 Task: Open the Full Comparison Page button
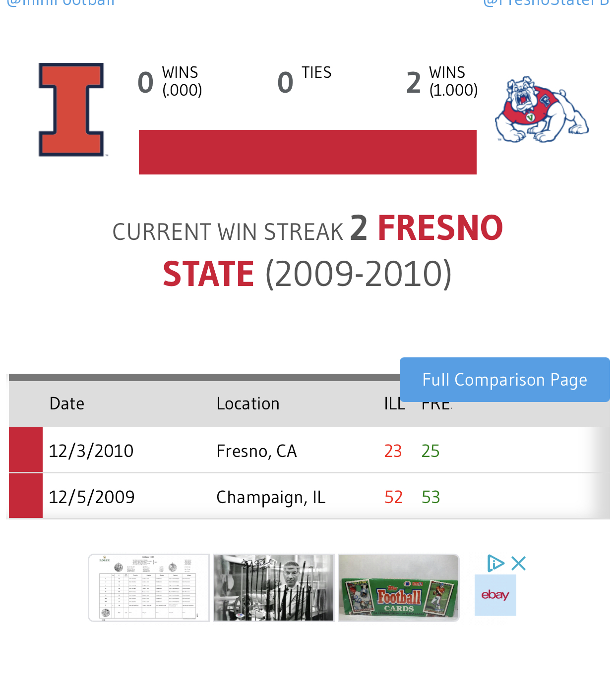(x=504, y=380)
